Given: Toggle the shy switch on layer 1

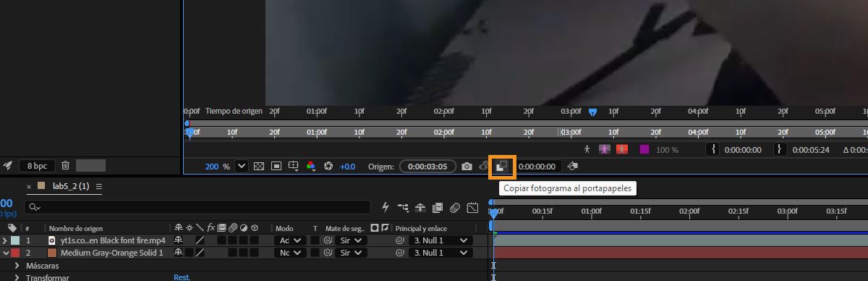Looking at the screenshot, I should (178, 240).
